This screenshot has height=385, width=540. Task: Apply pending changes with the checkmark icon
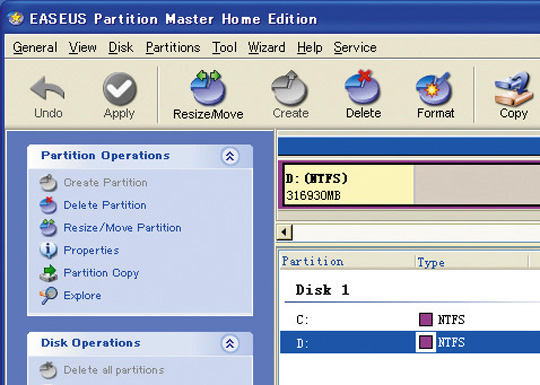tap(120, 89)
